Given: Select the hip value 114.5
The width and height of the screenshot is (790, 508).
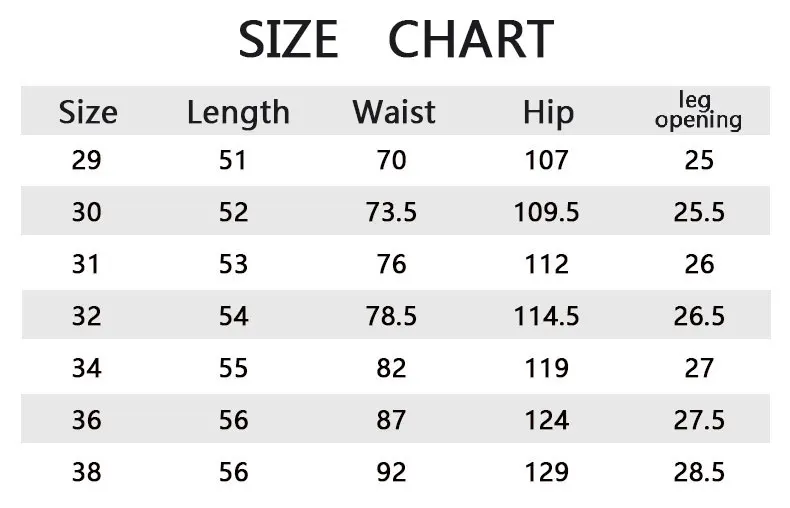Looking at the screenshot, I should point(546,316).
